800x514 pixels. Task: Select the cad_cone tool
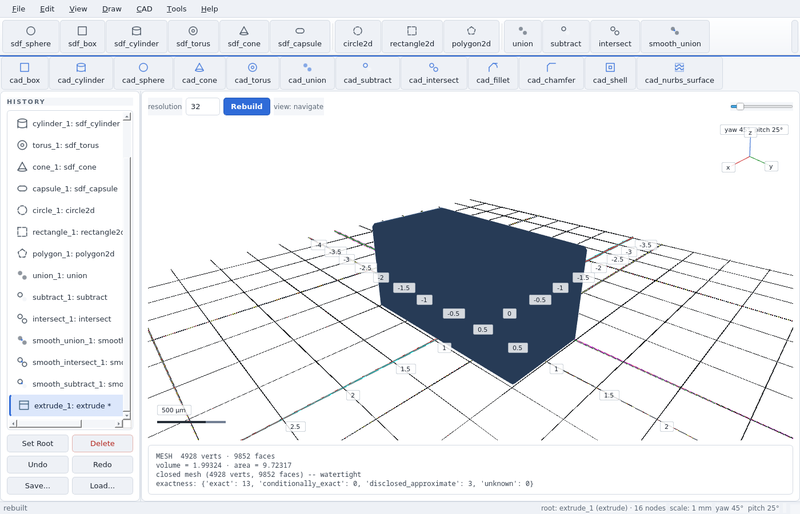tap(199, 74)
